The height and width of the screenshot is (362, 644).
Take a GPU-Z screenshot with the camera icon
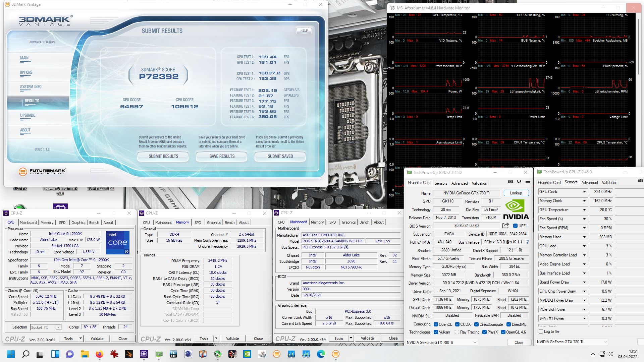pos(510,181)
